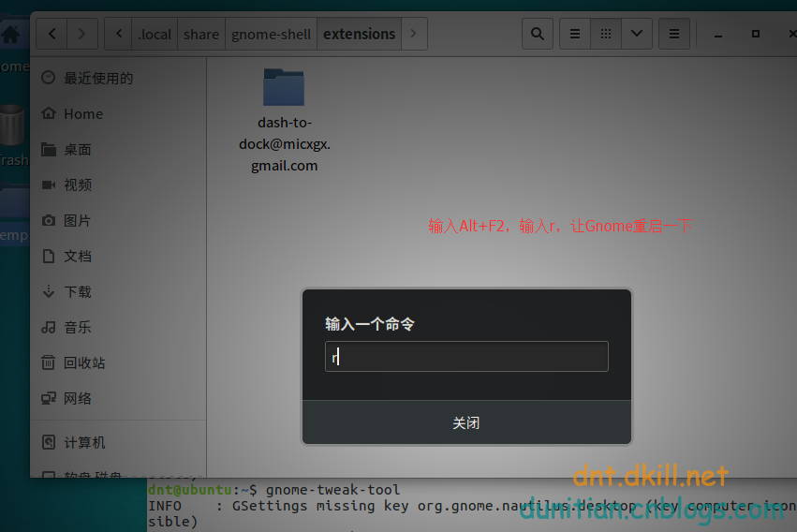This screenshot has height=532, width=797.
Task: Click the network icon beside 网络
Action: click(x=49, y=398)
